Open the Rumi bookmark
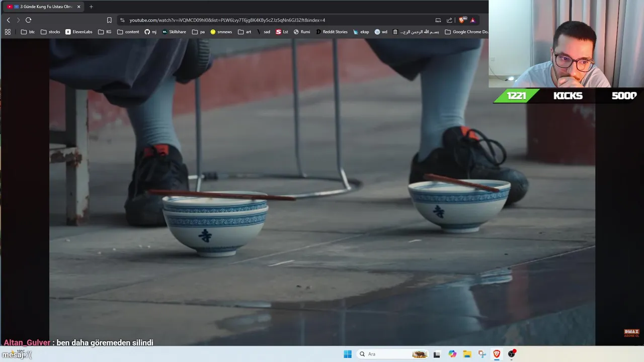The image size is (644, 362). point(302,32)
